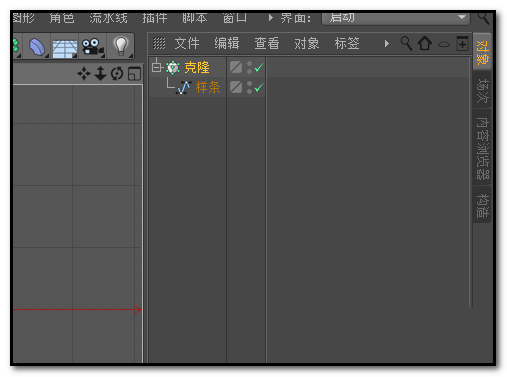507x377 pixels.
Task: Open the 文件 menu in object manager
Action: (187, 43)
